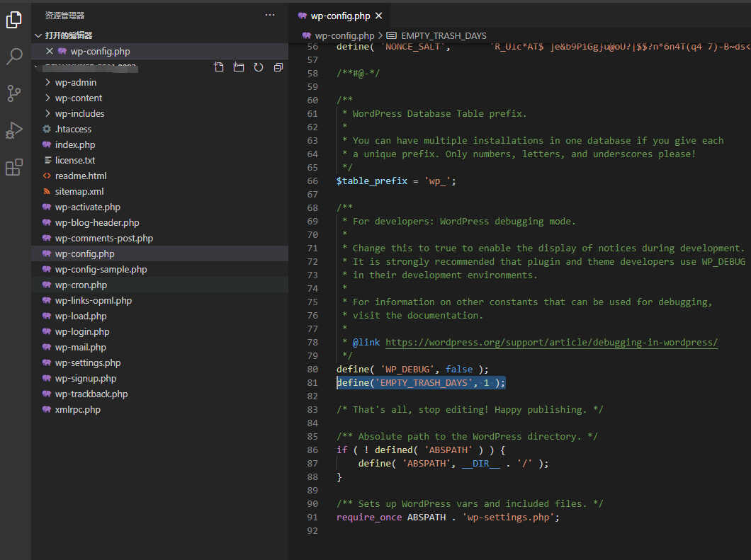Open index.php in explorer
The image size is (751, 560).
point(160,144)
